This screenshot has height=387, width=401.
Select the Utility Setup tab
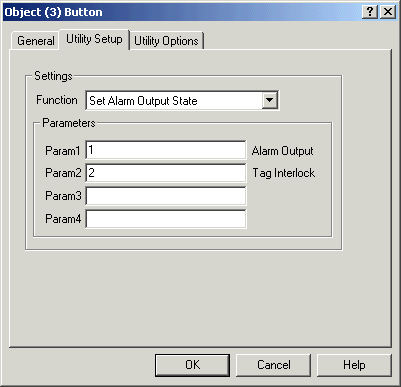[x=94, y=39]
